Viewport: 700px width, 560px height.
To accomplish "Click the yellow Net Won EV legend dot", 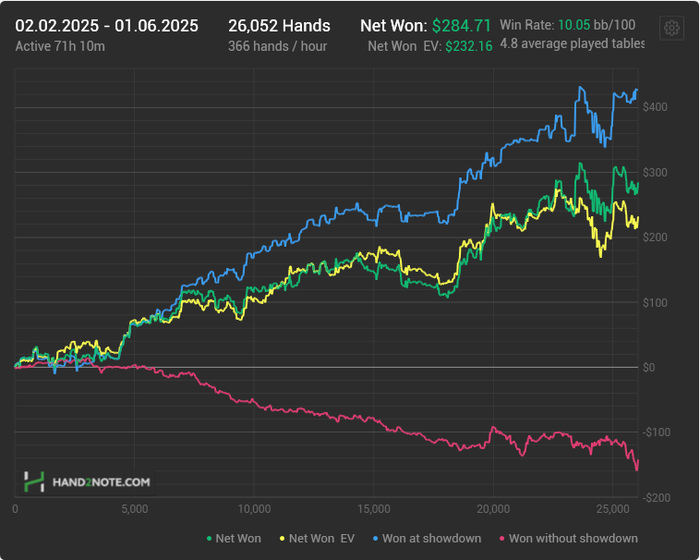I will [x=282, y=539].
